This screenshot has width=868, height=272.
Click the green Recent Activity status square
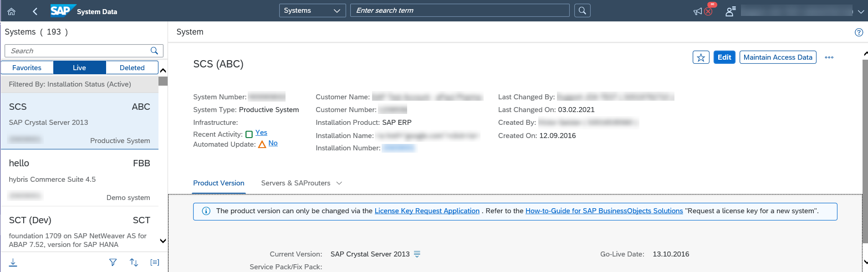pyautogui.click(x=249, y=134)
